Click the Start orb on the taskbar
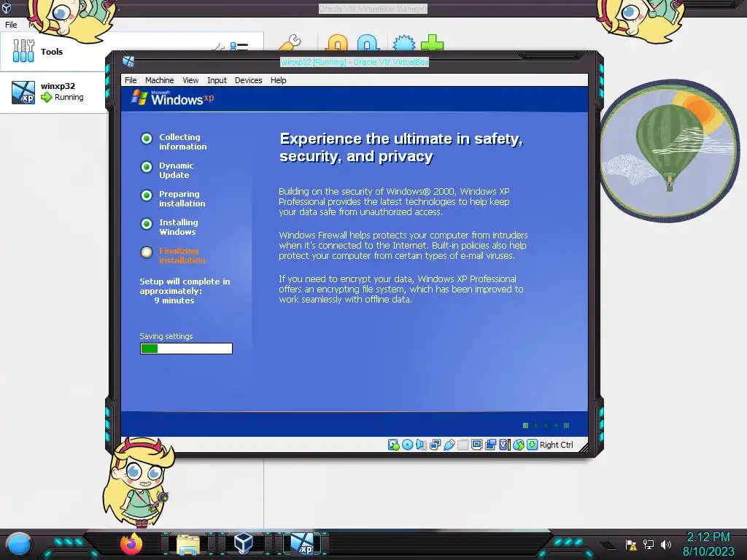Screen dimensions: 747x560 19,544
